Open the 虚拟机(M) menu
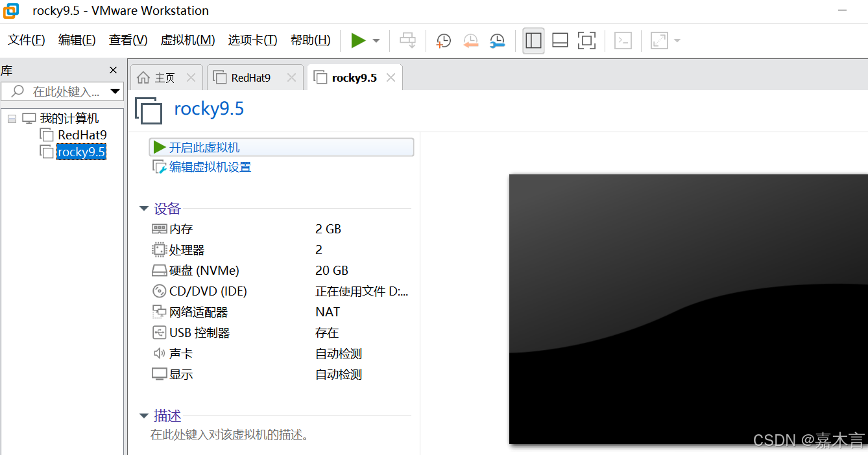Screen dimensions: 868x455 coord(188,40)
